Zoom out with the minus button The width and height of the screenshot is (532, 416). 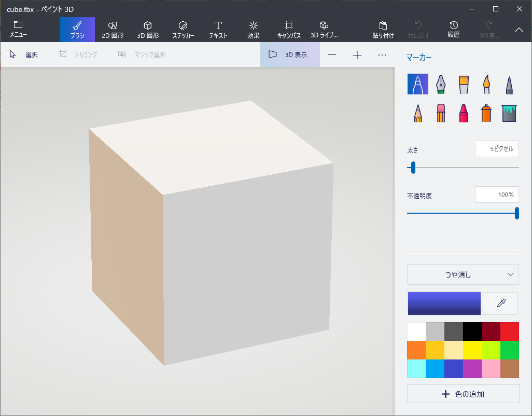click(x=332, y=54)
